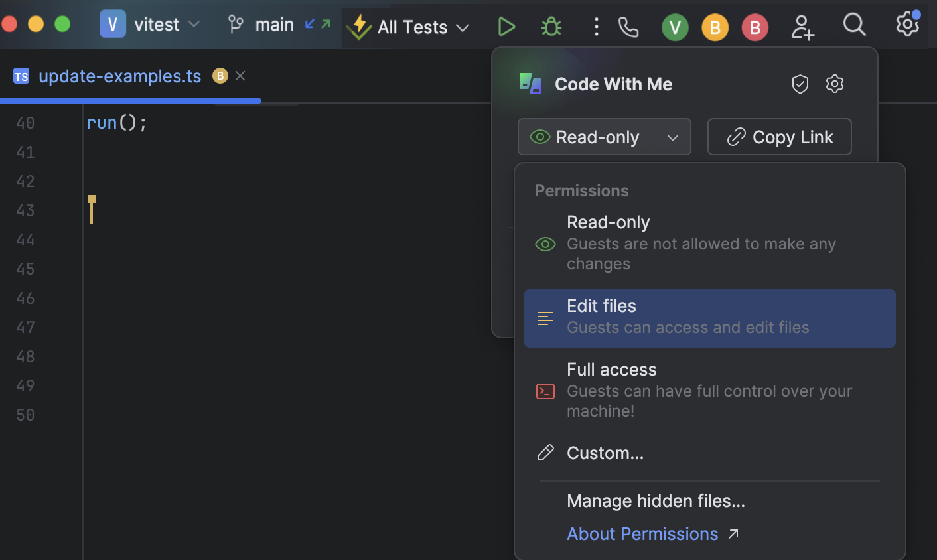Open the About Permissions link
The width and height of the screenshot is (937, 560).
[x=642, y=533]
